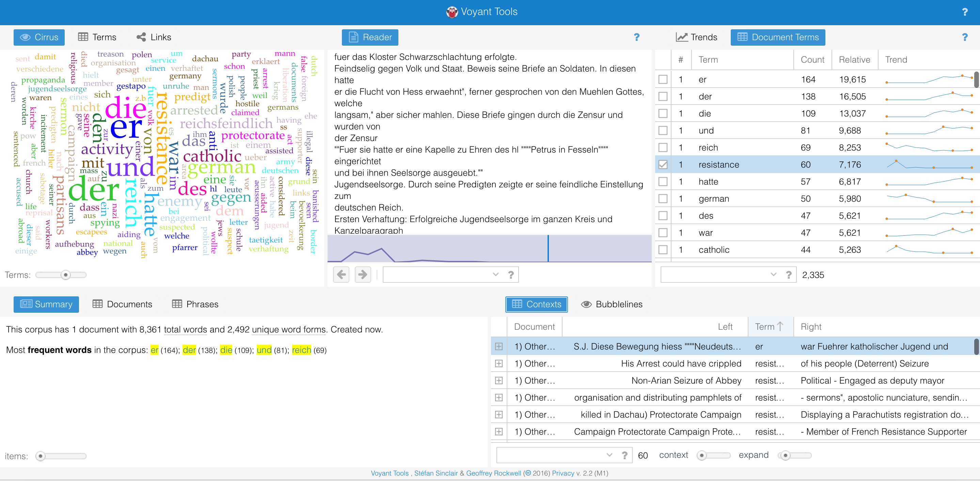Click highlighted word reich in Summary
Screen dimensions: 980x481
click(x=301, y=350)
